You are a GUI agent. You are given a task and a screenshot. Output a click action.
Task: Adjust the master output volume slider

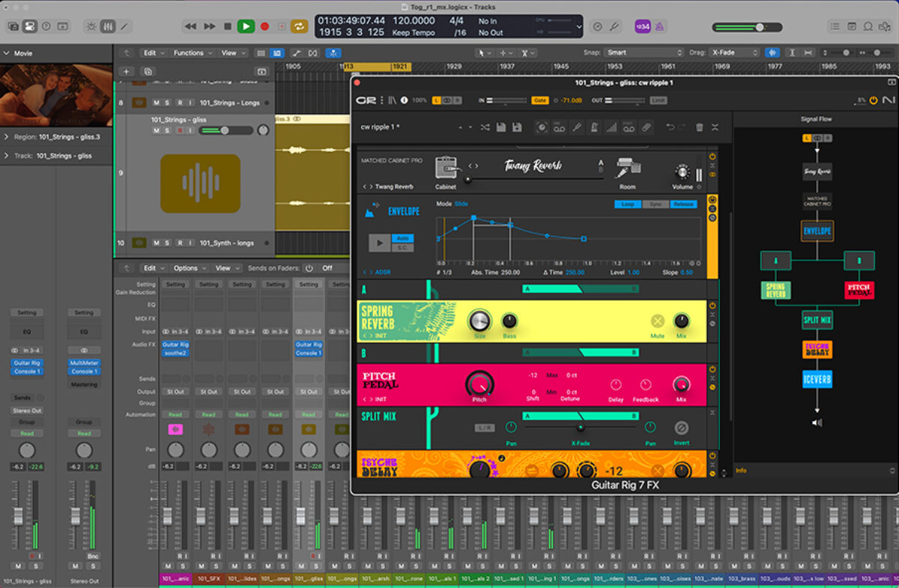pyautogui.click(x=747, y=27)
